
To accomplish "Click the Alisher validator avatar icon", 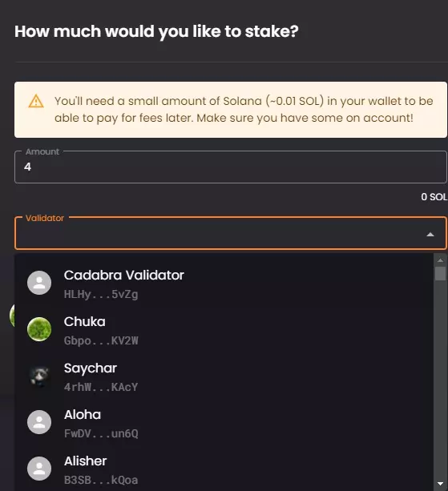I will 39,469.
